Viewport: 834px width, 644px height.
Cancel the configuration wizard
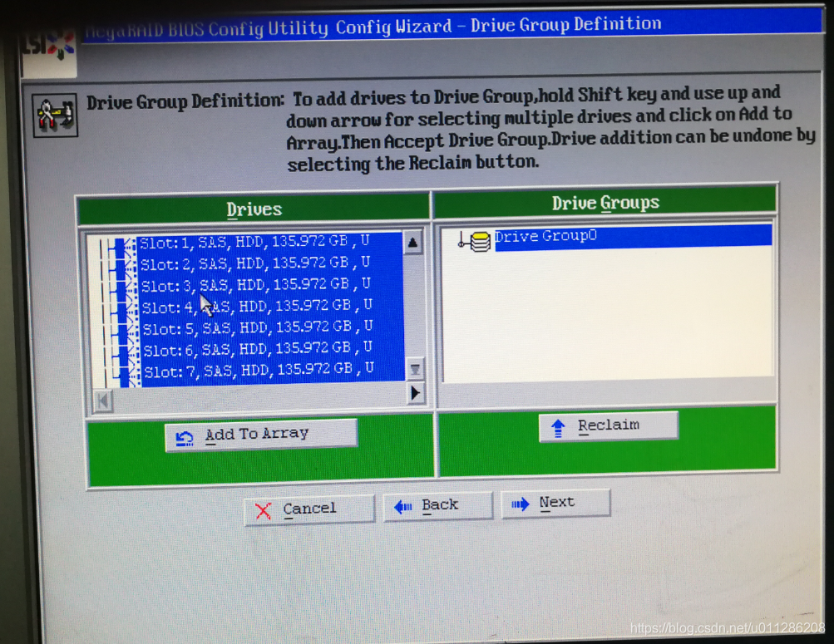coord(309,509)
